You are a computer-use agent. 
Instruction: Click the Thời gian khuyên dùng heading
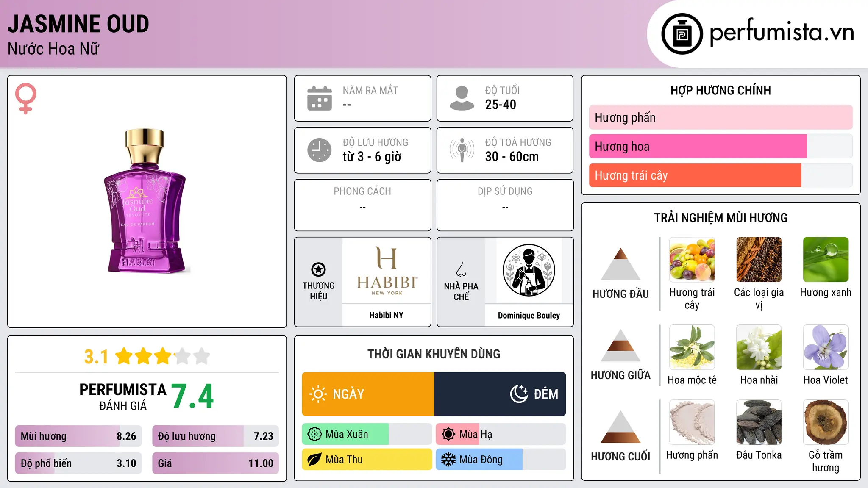click(434, 354)
